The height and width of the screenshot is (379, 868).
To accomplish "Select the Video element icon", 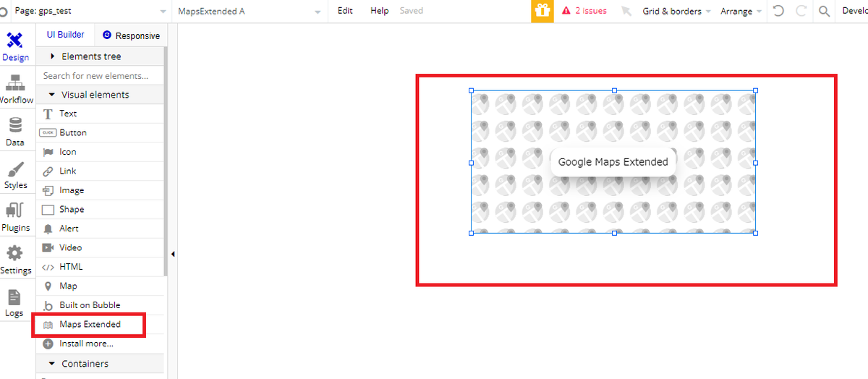I will (x=48, y=248).
